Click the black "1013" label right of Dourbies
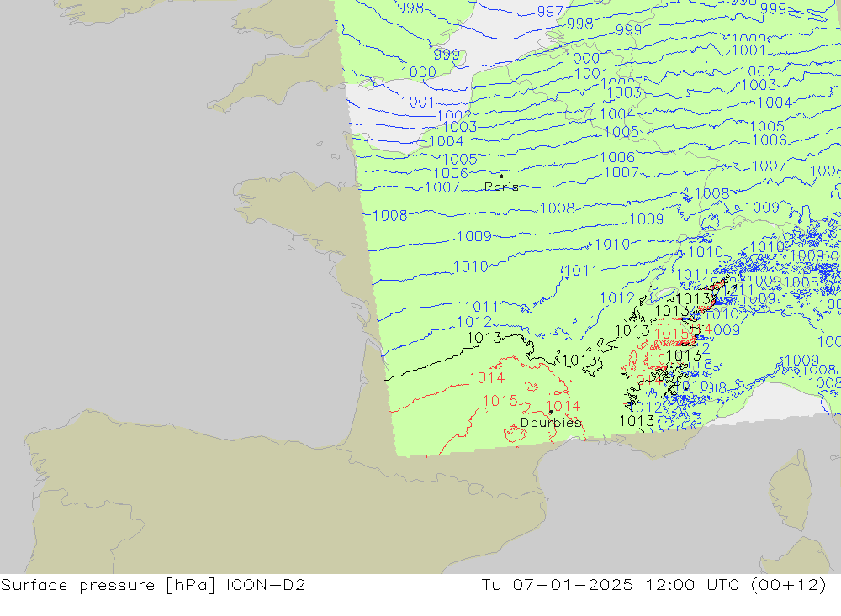The width and height of the screenshot is (841, 616). (637, 421)
